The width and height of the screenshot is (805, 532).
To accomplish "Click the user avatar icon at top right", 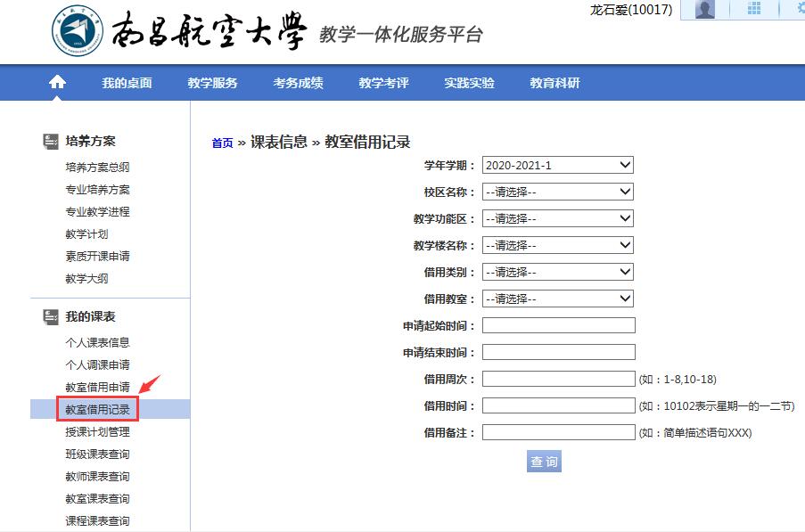I will 705,10.
